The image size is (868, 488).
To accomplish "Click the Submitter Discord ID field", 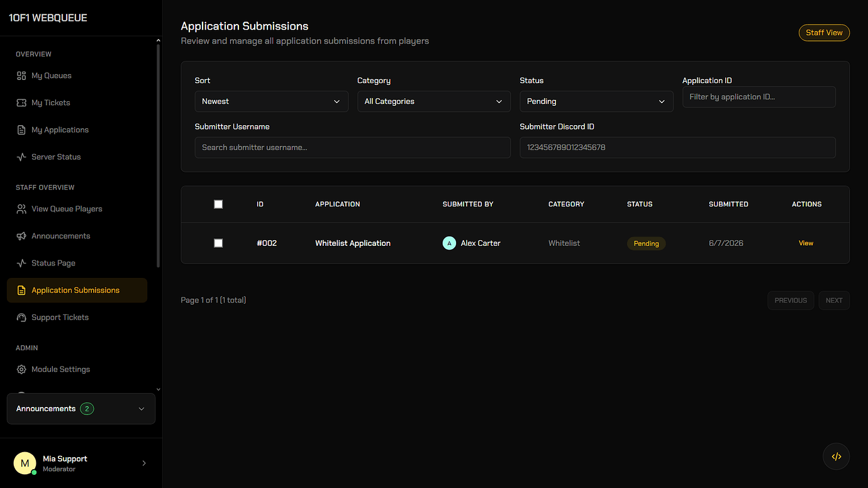I will click(677, 147).
